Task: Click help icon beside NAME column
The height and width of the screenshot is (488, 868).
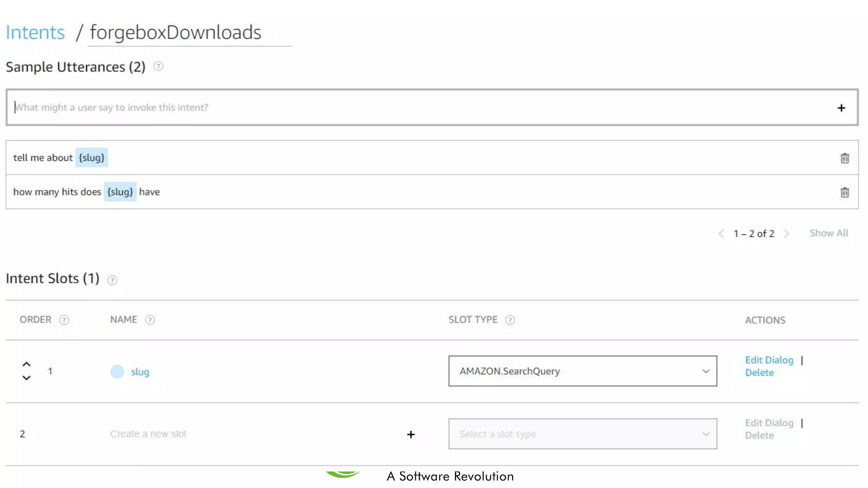Action: point(150,320)
